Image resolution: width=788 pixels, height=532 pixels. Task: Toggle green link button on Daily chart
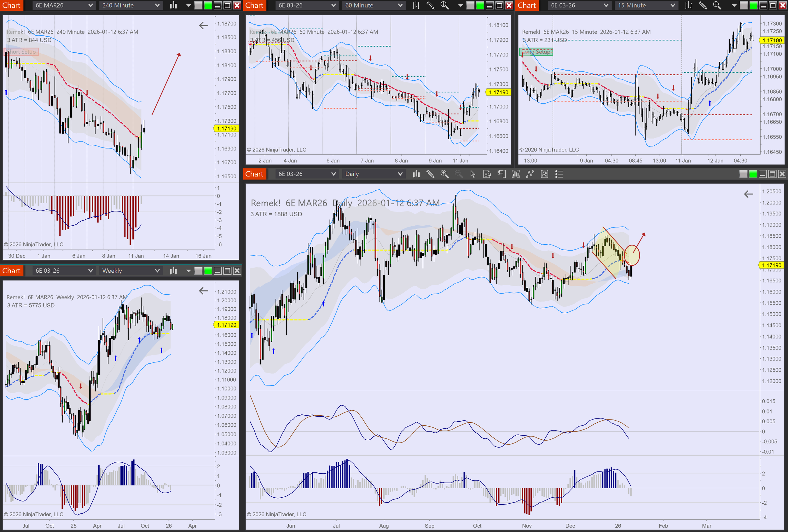(753, 174)
